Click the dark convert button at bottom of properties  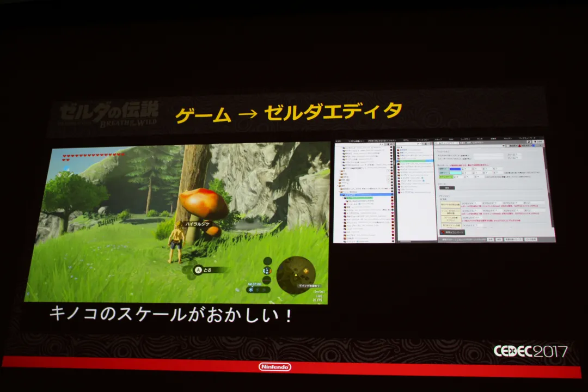click(451, 232)
